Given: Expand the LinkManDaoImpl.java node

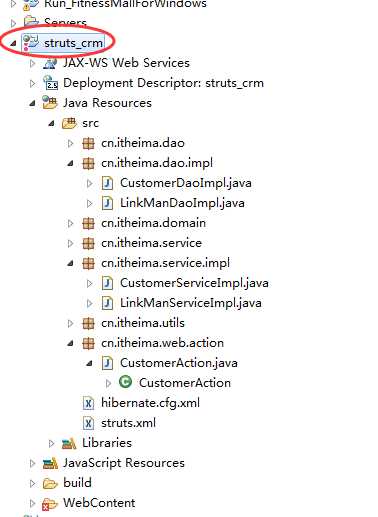Looking at the screenshot, I should pos(89,203).
